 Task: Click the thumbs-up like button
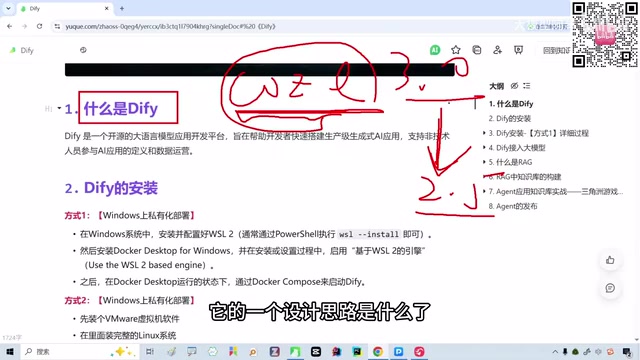(x=610, y=260)
